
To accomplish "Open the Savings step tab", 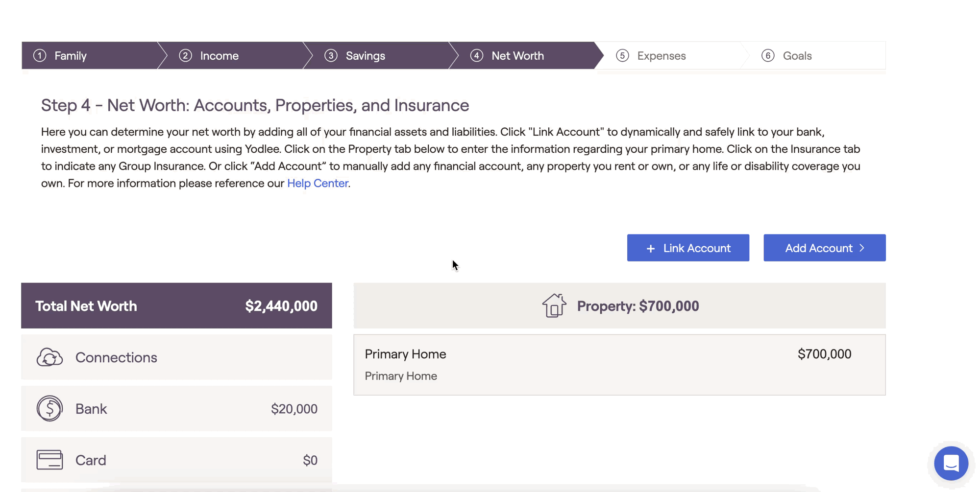I will pyautogui.click(x=365, y=55).
